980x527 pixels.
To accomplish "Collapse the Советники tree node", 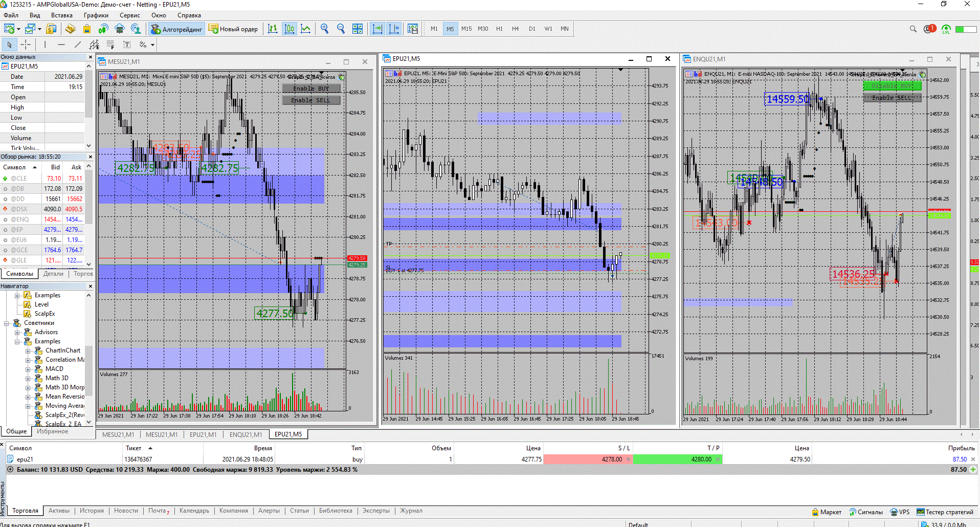I will 7,323.
